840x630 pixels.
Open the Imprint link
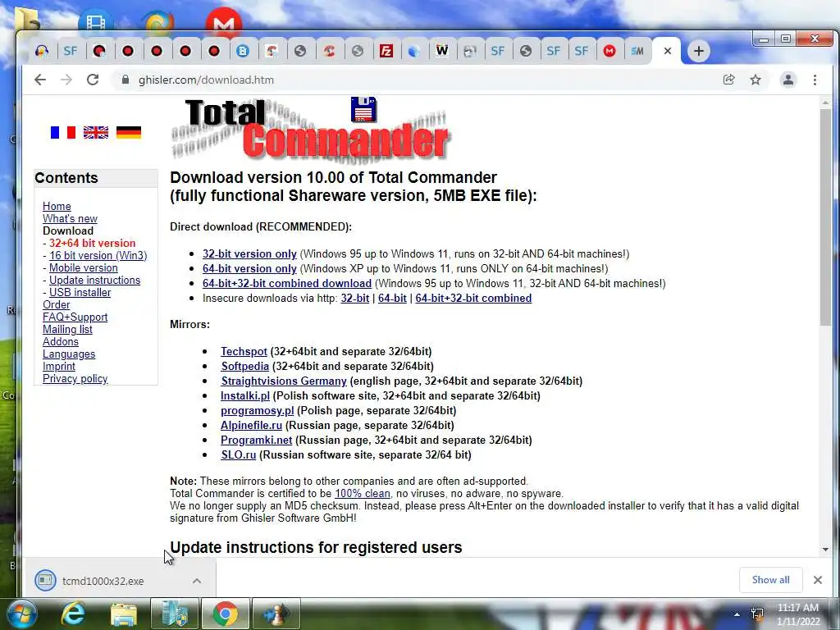point(59,367)
